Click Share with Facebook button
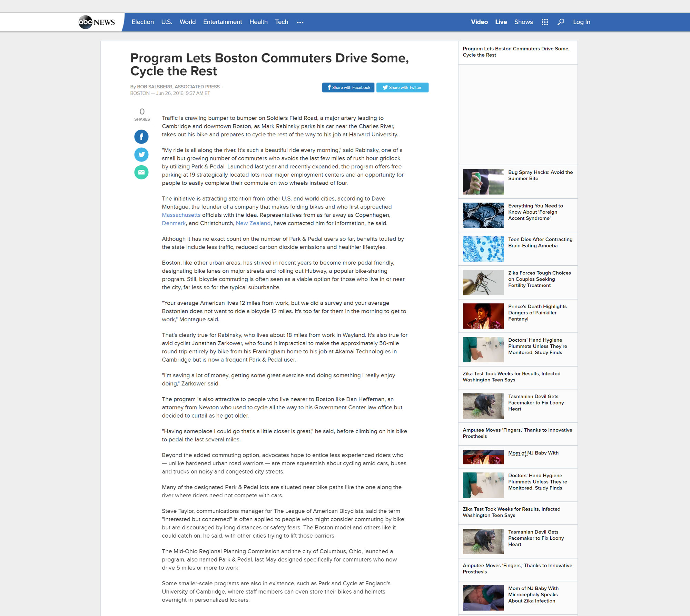Image resolution: width=690 pixels, height=616 pixels. pyautogui.click(x=348, y=88)
